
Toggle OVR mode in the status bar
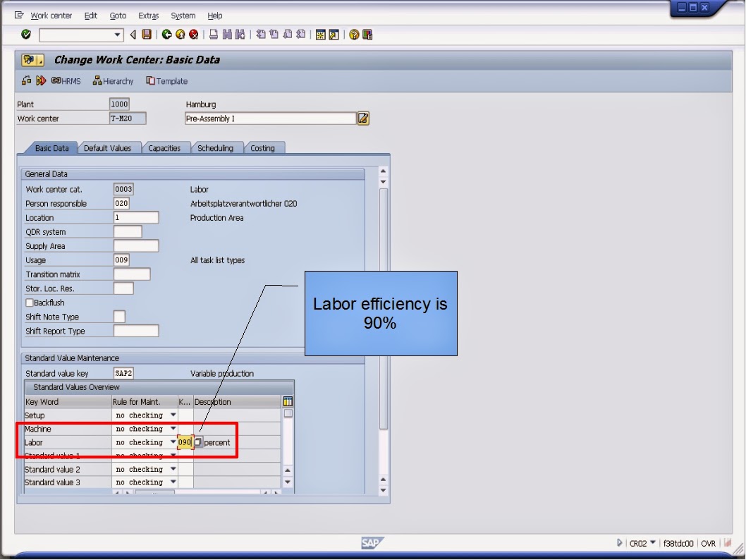click(x=708, y=543)
